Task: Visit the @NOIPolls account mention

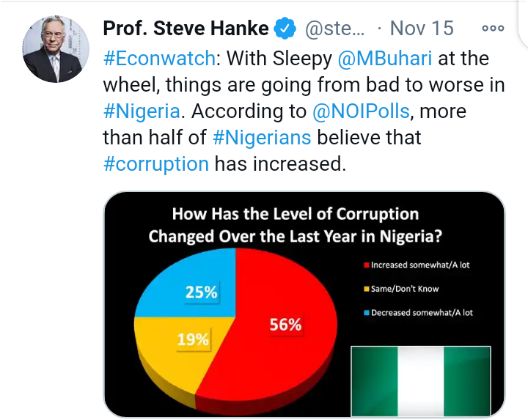Action: click(361, 111)
